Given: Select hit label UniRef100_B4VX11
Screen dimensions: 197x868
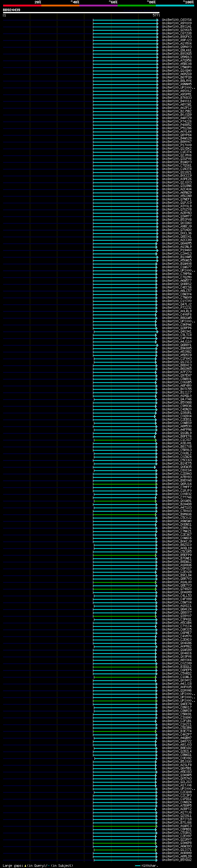Looking at the screenshot, I should (x=177, y=101).
